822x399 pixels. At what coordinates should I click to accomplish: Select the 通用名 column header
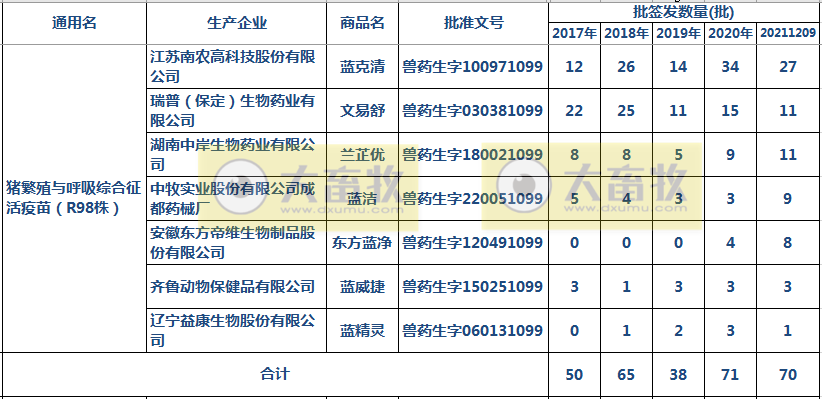pos(74,23)
